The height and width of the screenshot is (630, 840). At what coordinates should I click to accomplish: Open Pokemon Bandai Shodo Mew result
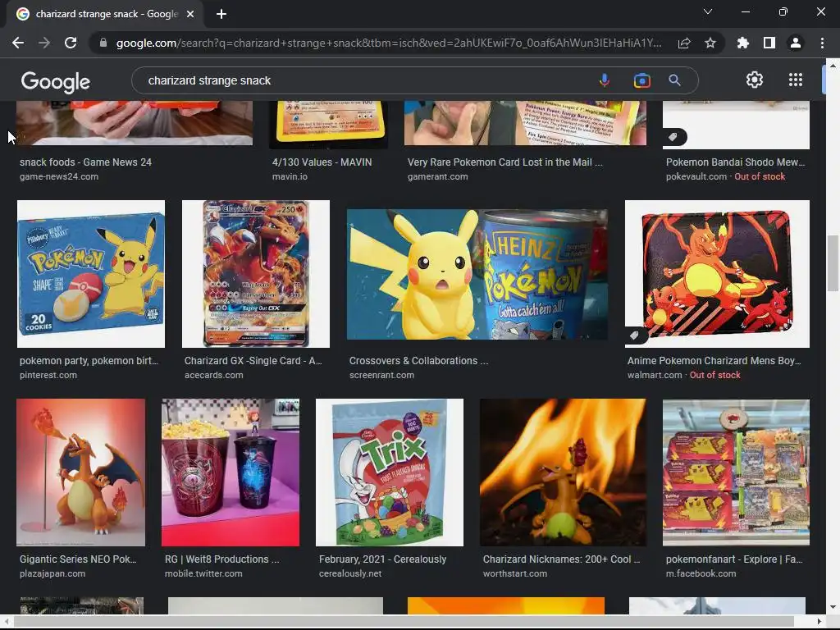pos(735,162)
